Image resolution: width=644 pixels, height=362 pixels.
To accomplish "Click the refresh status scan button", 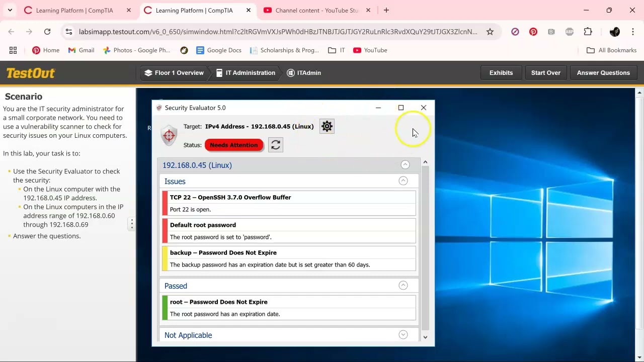I will point(276,145).
